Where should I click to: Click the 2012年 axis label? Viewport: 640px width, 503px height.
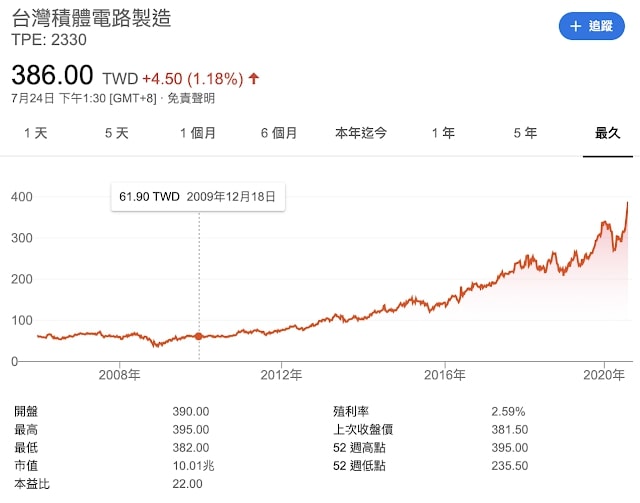[282, 375]
